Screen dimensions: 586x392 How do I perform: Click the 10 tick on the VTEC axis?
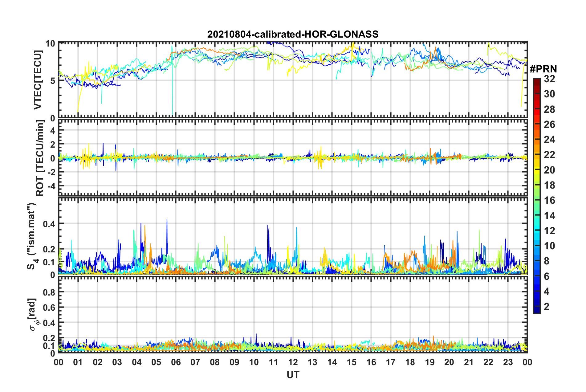[x=50, y=43]
